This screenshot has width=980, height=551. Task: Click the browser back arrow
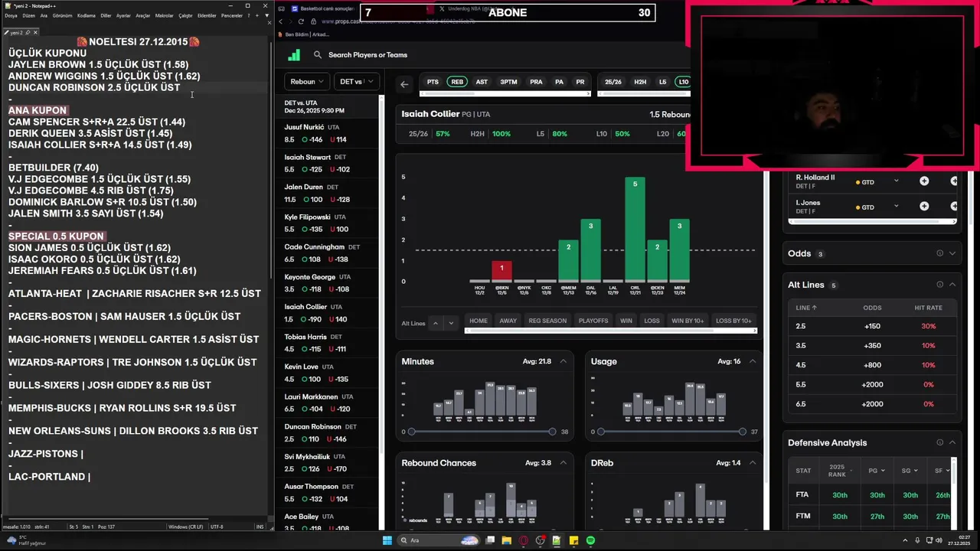pyautogui.click(x=281, y=21)
